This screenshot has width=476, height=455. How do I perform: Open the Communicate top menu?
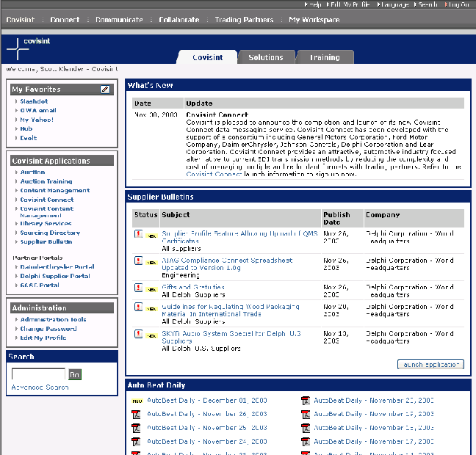click(x=119, y=20)
